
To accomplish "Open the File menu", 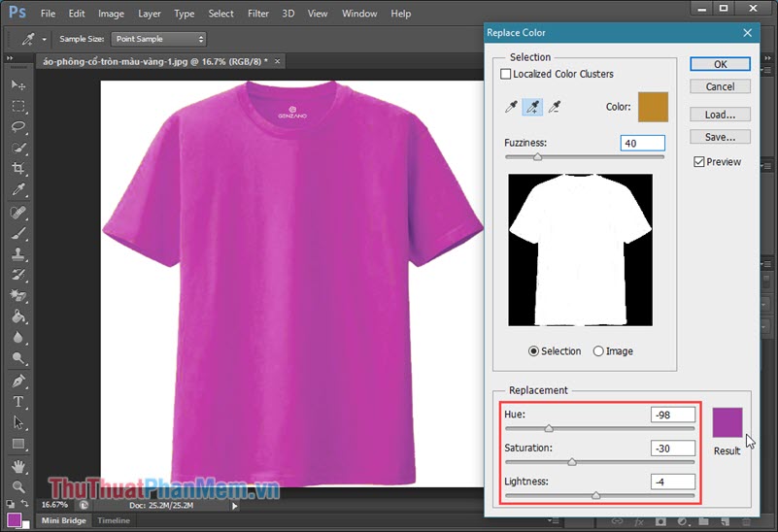I will tap(48, 14).
